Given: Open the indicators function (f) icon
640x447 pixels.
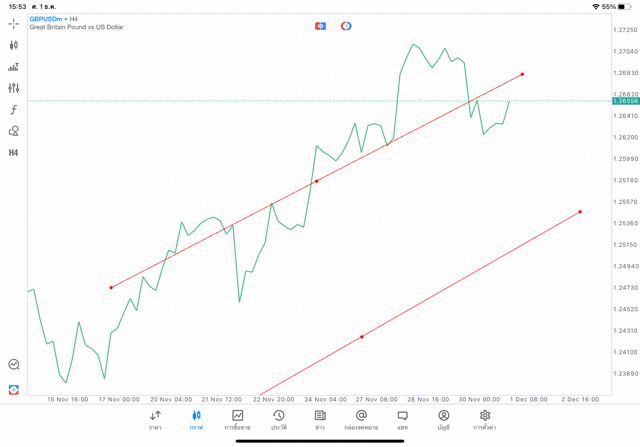Looking at the screenshot, I should click(13, 109).
